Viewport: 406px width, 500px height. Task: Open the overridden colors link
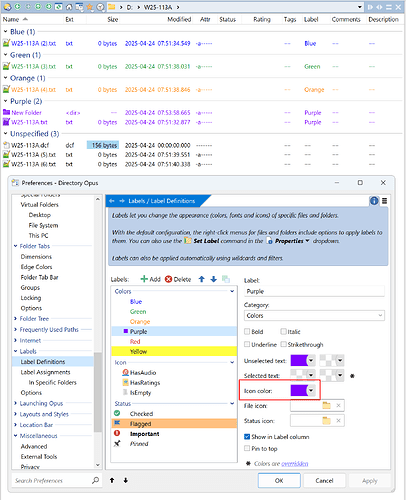295,464
